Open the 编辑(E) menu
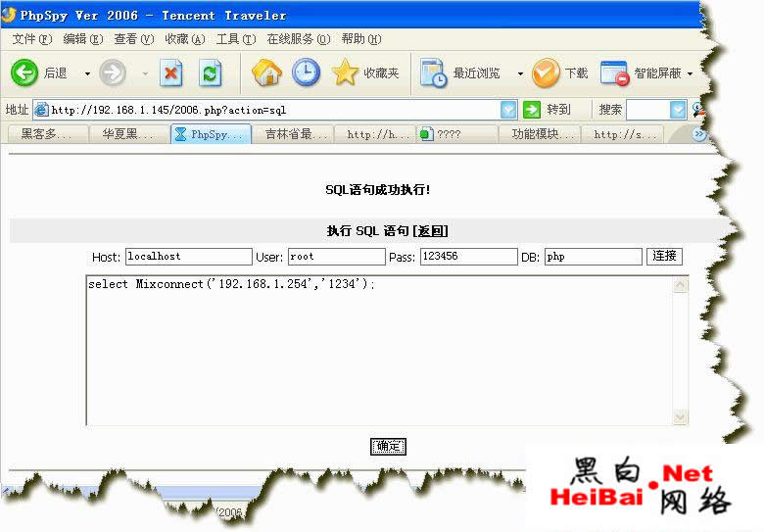 click(83, 39)
